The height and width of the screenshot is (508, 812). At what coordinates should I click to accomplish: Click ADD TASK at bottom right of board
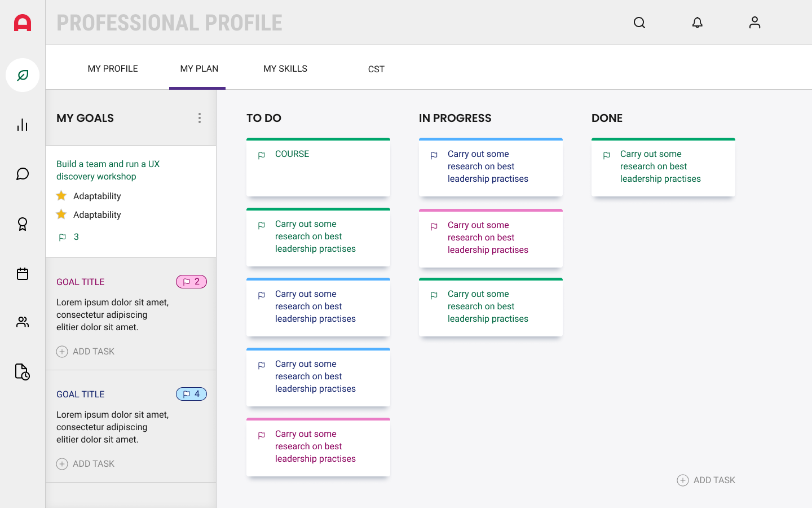click(706, 480)
